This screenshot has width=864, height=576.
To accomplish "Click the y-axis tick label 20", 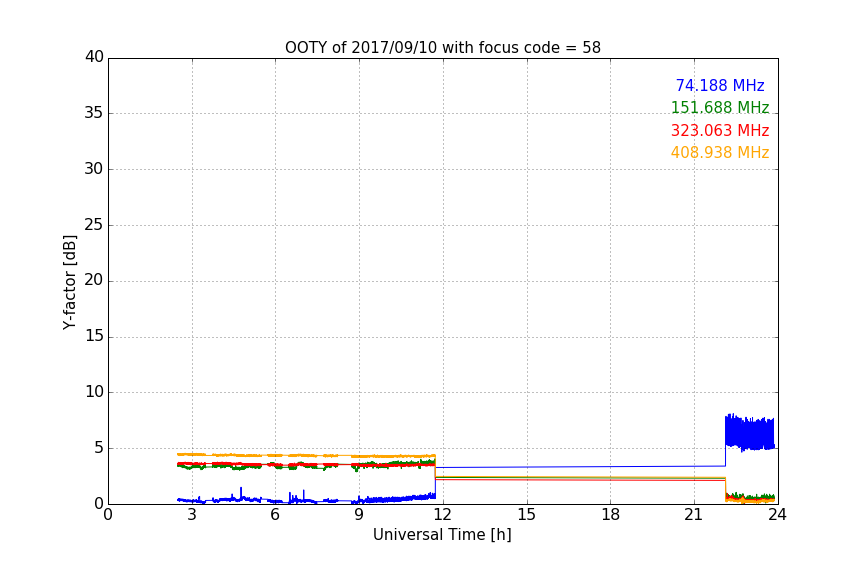I will 94,280.
